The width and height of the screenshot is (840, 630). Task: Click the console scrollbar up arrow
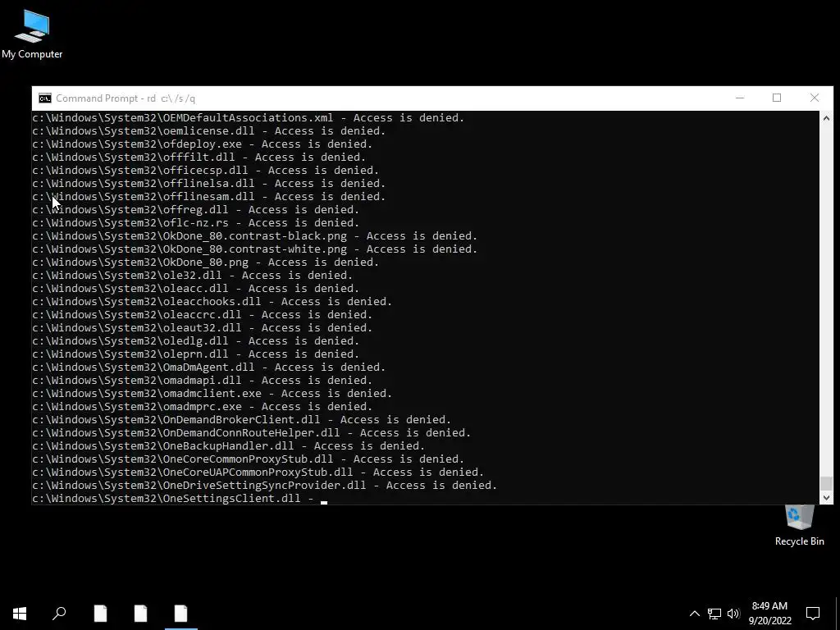click(x=826, y=118)
